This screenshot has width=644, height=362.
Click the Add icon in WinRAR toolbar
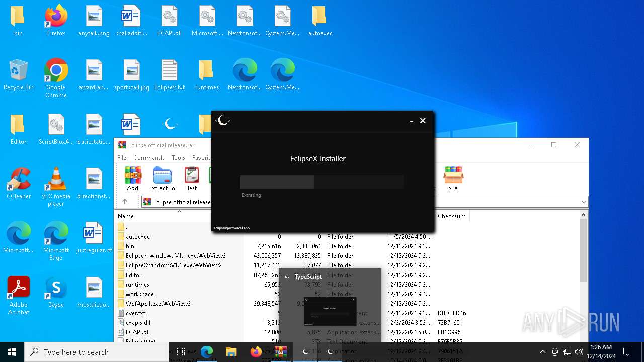133,179
